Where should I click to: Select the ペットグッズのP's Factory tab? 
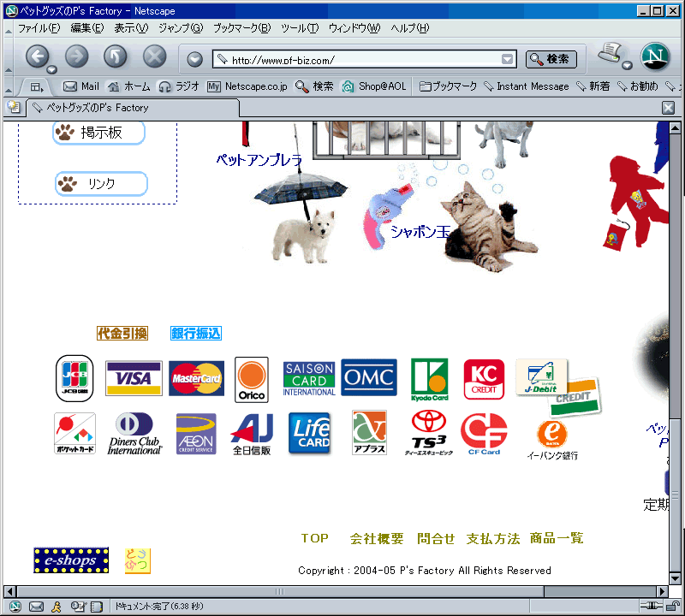(x=134, y=108)
